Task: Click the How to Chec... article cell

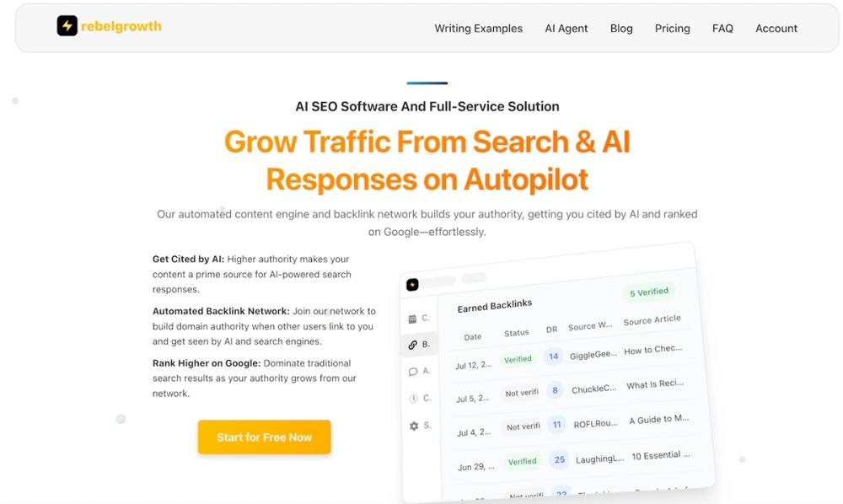Action: pyautogui.click(x=652, y=350)
